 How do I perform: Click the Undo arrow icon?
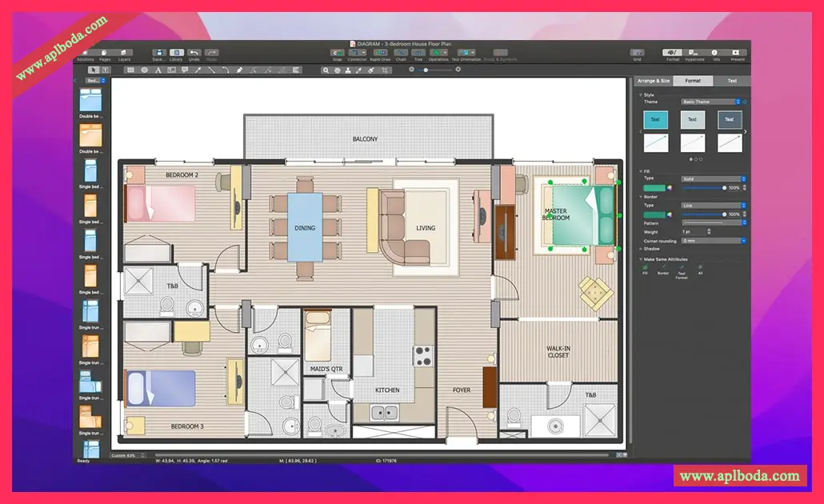tap(194, 53)
